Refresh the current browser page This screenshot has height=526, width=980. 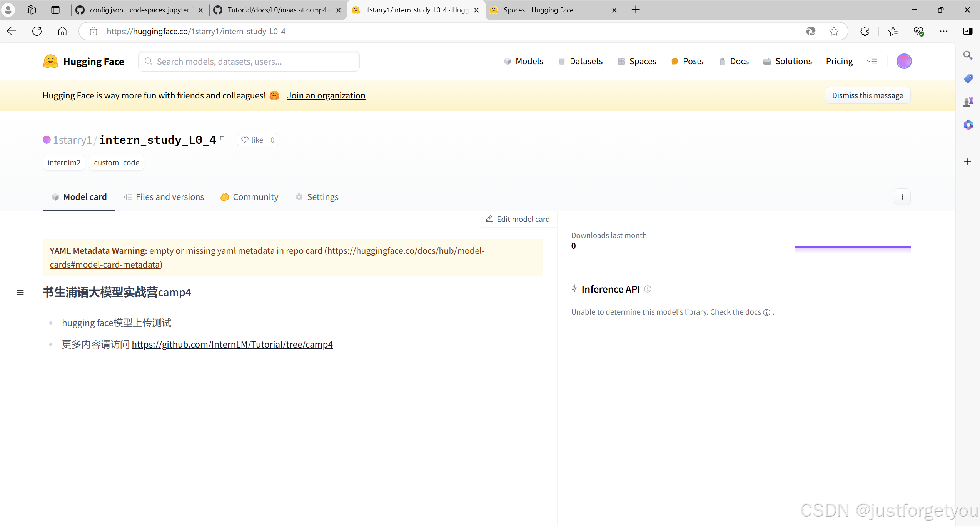[x=37, y=32]
